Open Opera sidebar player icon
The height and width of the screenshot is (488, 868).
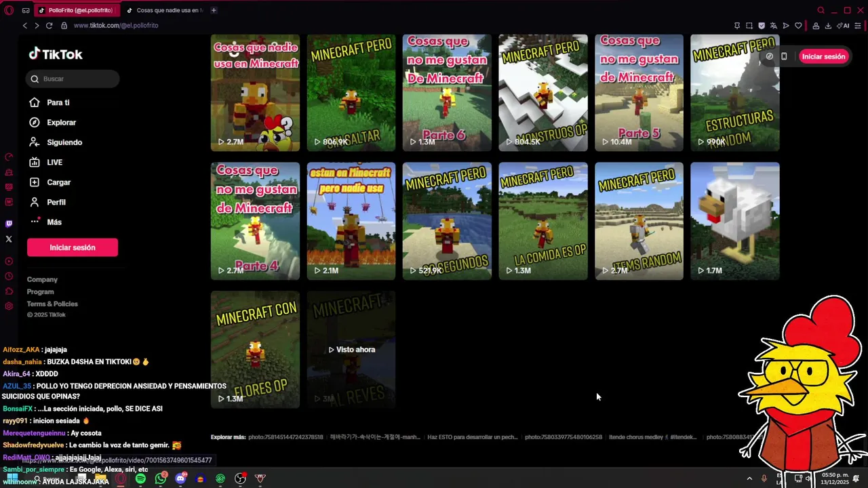click(x=9, y=262)
